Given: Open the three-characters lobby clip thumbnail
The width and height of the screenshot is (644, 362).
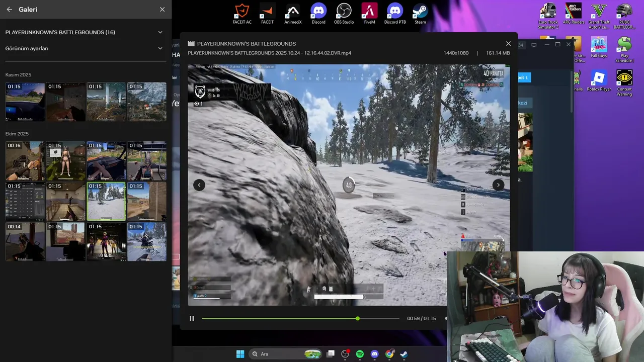Looking at the screenshot, I should [x=106, y=242].
